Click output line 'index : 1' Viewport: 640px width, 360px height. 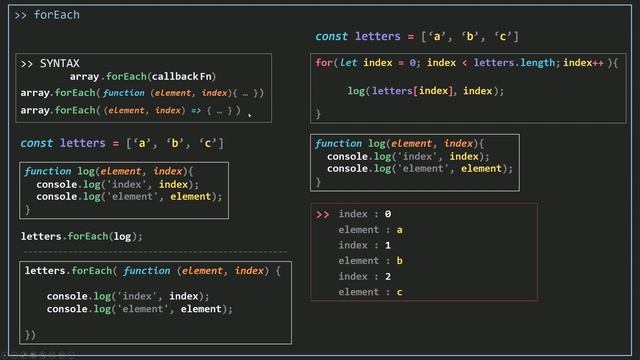click(364, 245)
